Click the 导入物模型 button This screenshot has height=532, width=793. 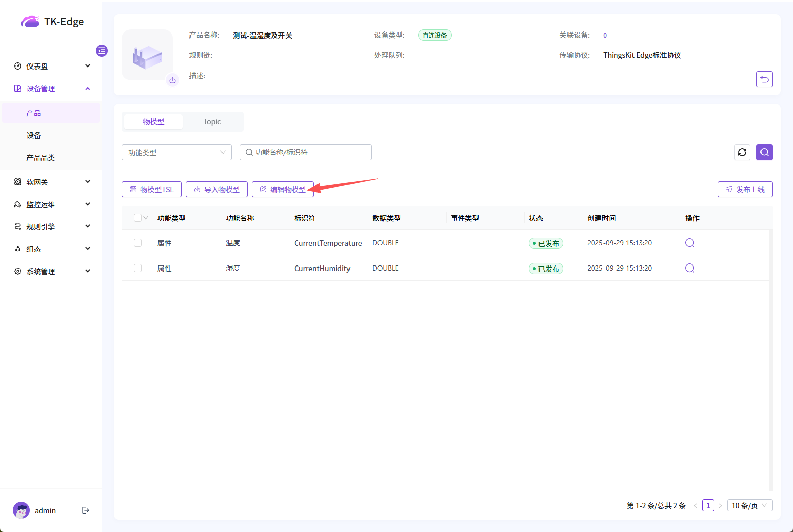(x=216, y=189)
